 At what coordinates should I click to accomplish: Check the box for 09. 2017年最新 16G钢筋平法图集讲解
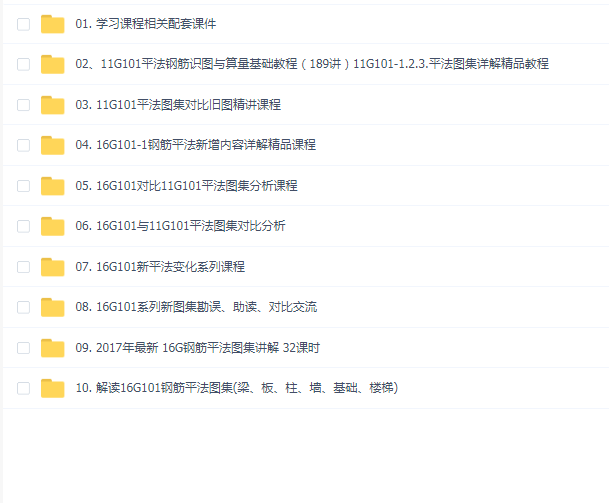[x=23, y=348]
